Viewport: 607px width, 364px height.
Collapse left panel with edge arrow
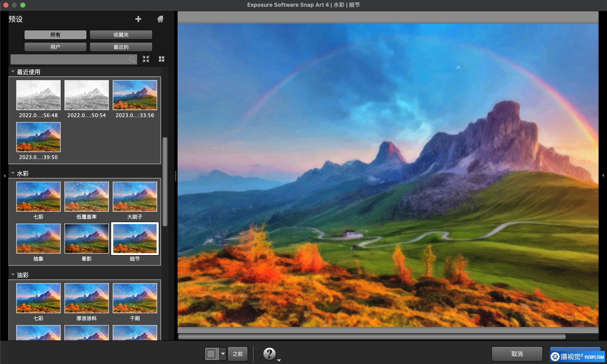5,176
